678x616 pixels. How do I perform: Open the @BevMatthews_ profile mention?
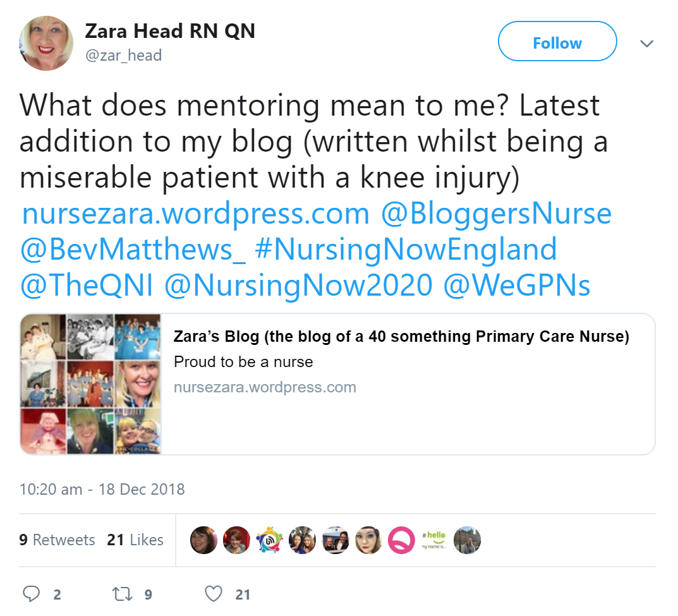click(x=133, y=250)
